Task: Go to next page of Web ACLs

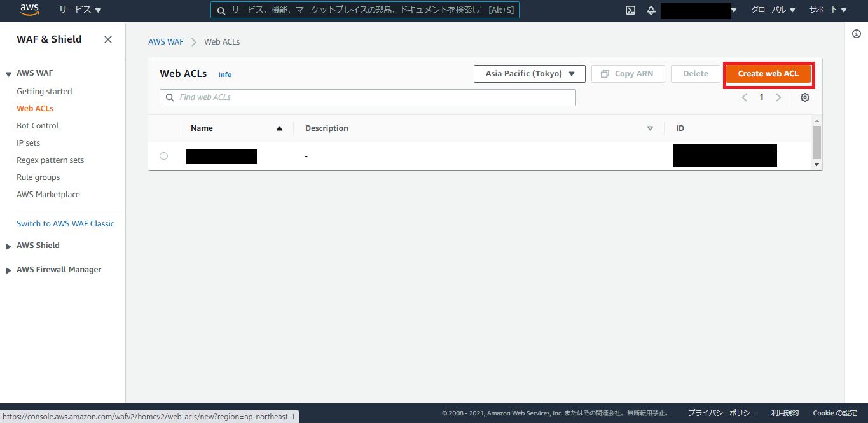Action: tap(778, 97)
